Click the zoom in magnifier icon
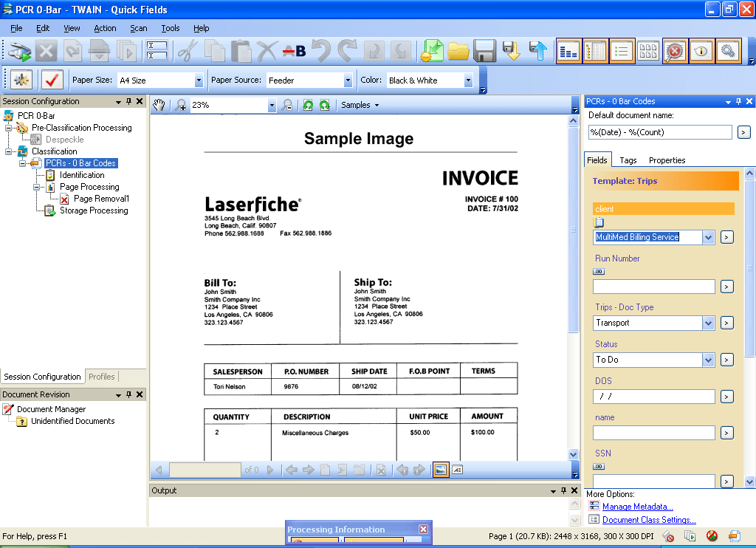This screenshot has height=548, width=756. click(181, 105)
